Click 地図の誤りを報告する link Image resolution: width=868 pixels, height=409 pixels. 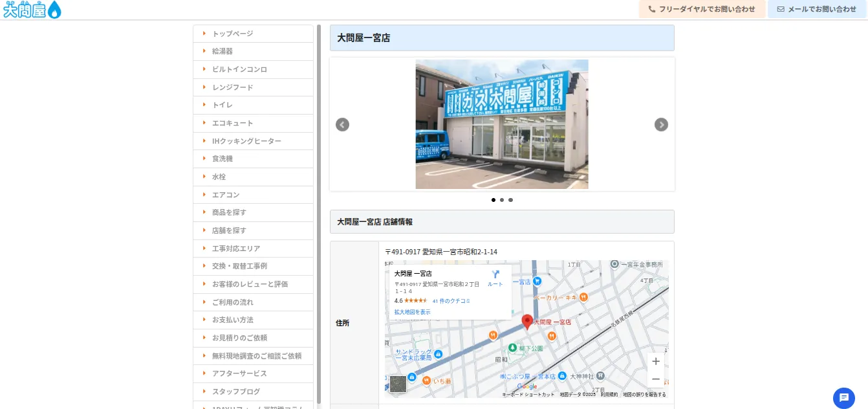tap(644, 394)
